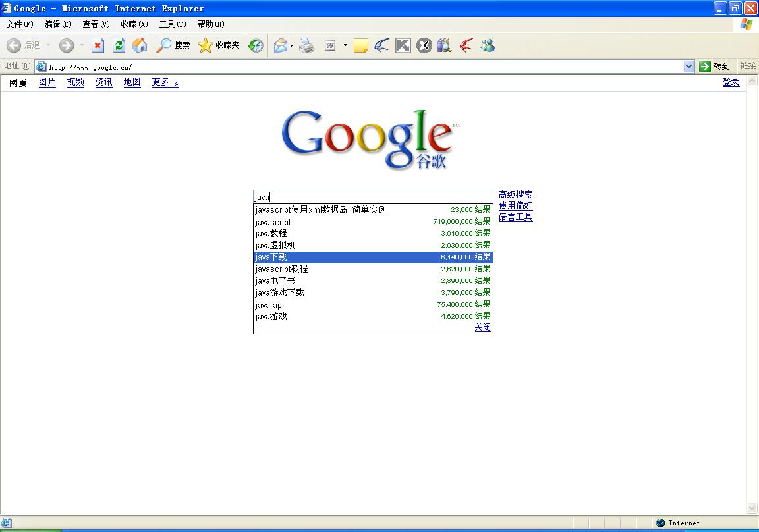Click the 登录 sign-in link

731,82
